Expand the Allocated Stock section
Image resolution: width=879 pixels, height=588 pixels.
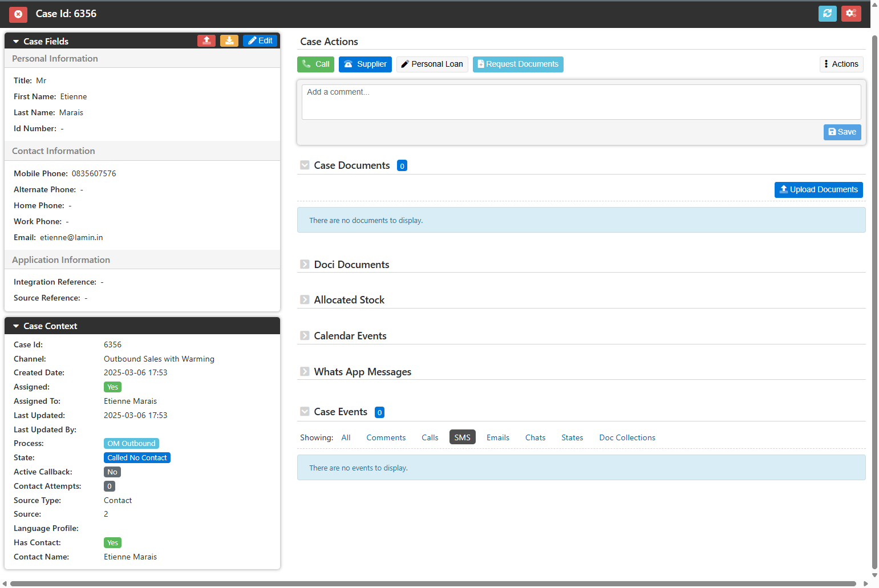click(x=305, y=300)
